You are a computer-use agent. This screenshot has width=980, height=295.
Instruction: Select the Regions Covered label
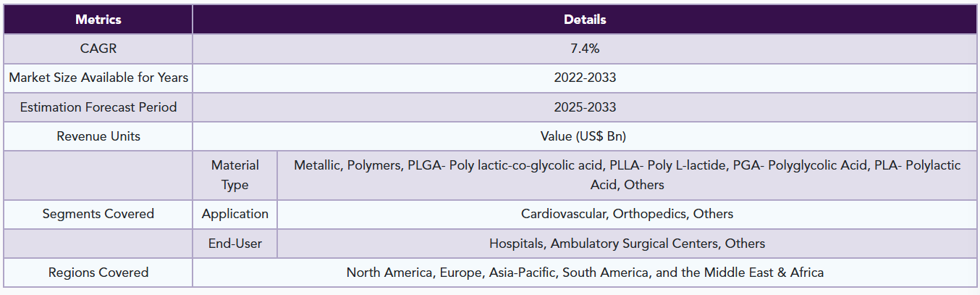(98, 273)
